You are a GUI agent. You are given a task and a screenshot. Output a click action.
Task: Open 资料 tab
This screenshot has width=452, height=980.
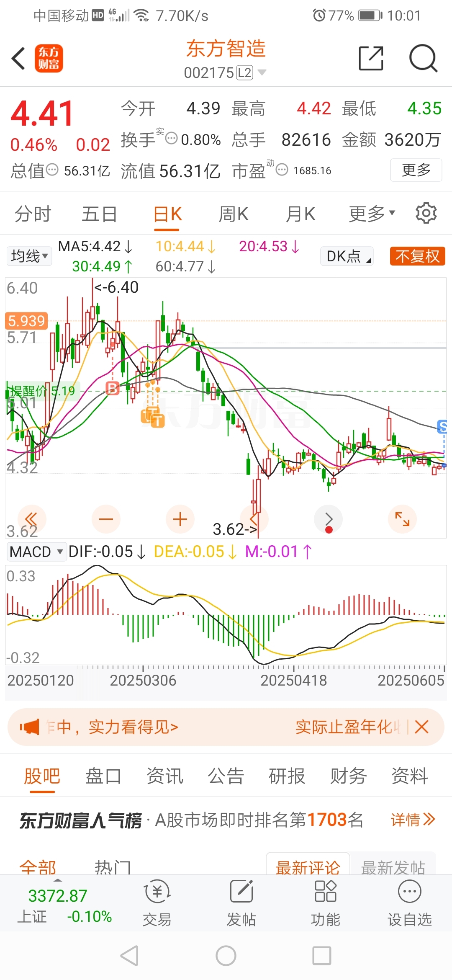click(x=409, y=776)
